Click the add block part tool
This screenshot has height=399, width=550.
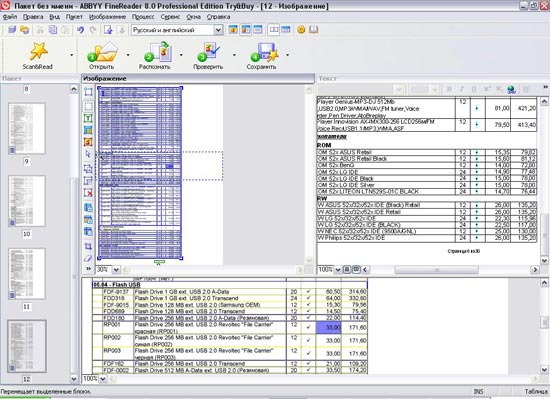(88, 169)
